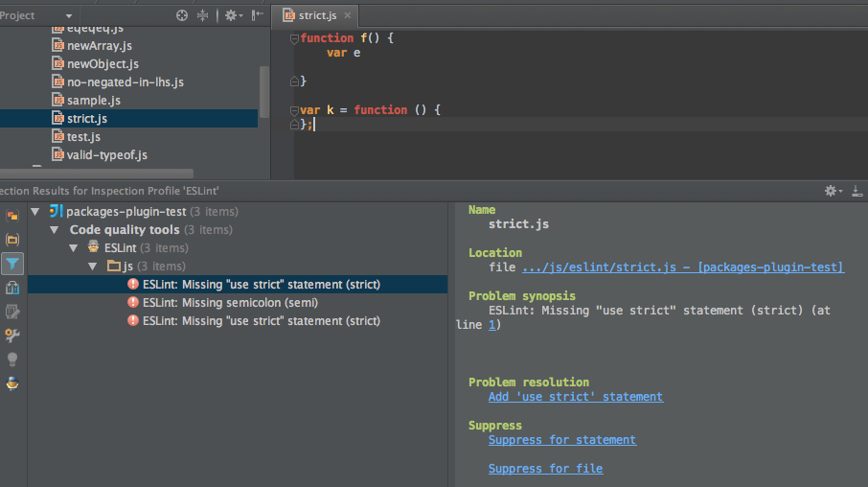Viewport: 868px width, 487px height.
Task: Click the Add 'use strict' statement link
Action: coord(575,397)
